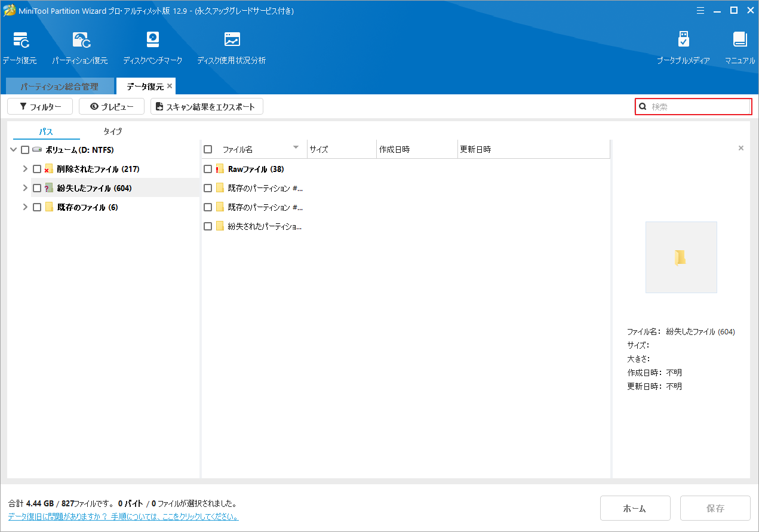759x532 pixels.
Task: Click the drive icon next to ボリューム(D: NTFS)
Action: 37,150
